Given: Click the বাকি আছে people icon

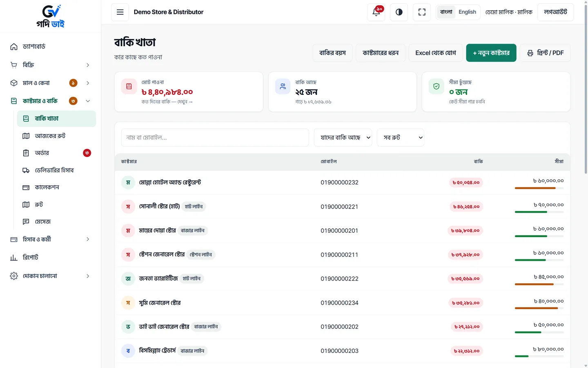Looking at the screenshot, I should [x=283, y=86].
